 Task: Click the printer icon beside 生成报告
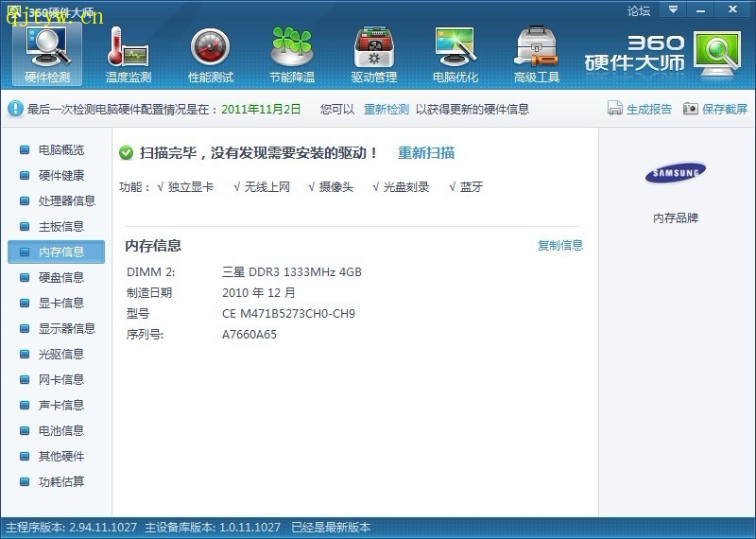point(615,108)
